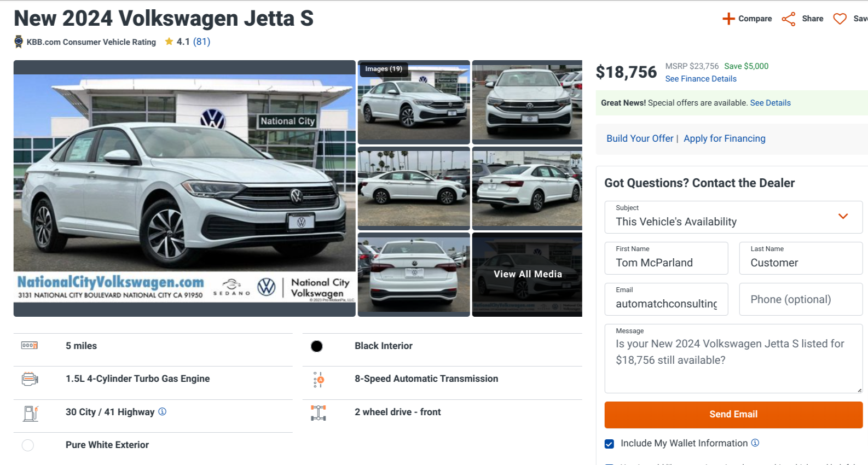Click the engine icon
Image resolution: width=868 pixels, height=465 pixels.
click(x=30, y=379)
